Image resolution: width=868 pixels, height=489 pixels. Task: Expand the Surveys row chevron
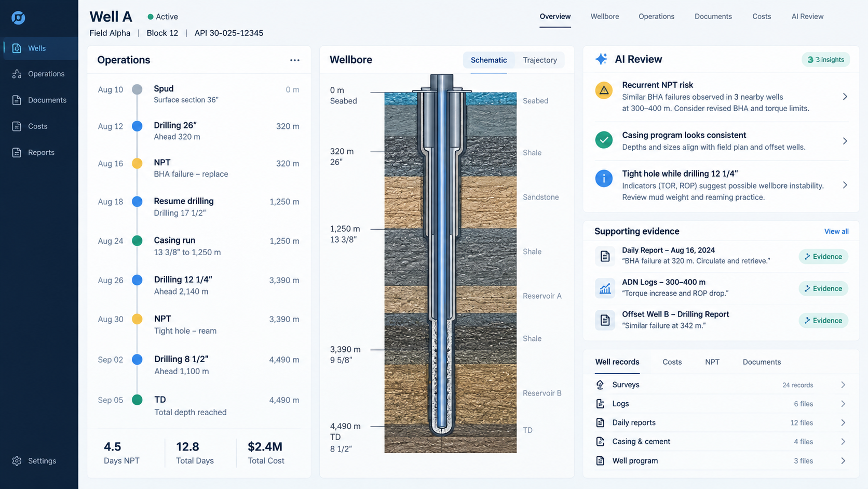843,385
